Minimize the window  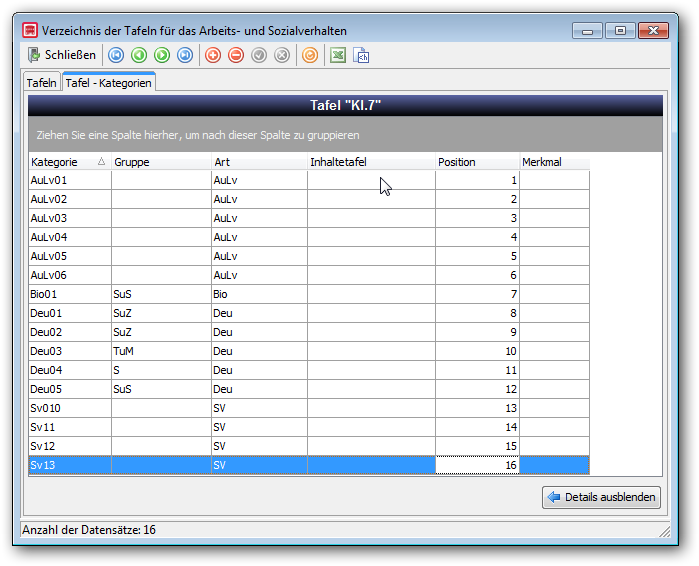click(588, 31)
